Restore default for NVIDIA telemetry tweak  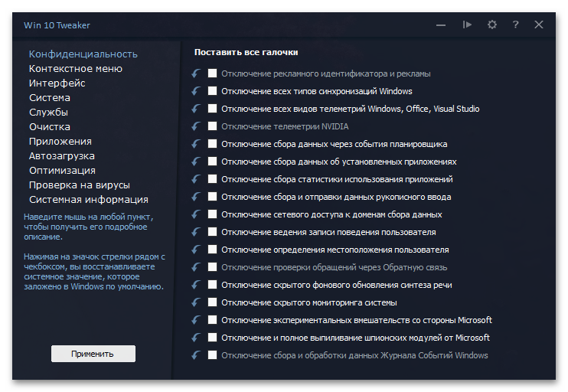[196, 126]
